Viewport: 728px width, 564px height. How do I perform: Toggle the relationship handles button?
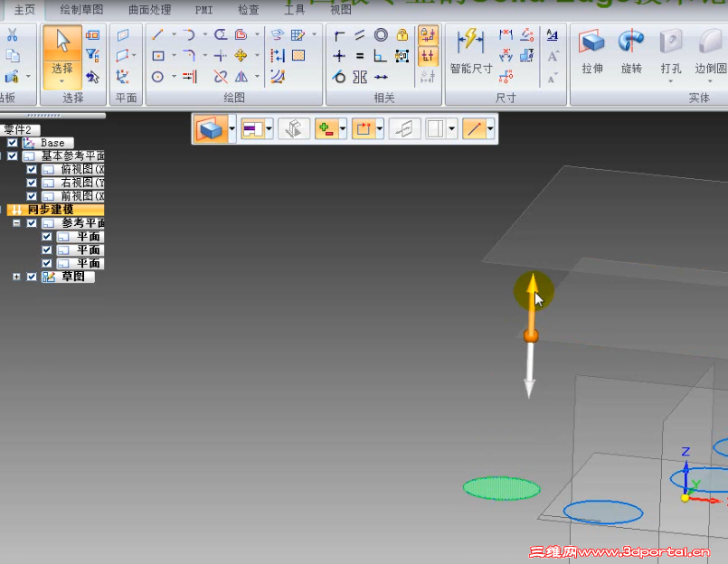(x=428, y=56)
